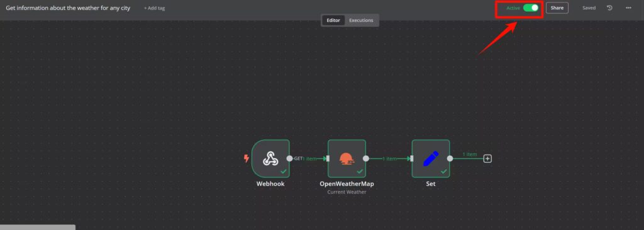This screenshot has height=230, width=644.
Task: Click the 'Webhook' node label
Action: 270,183
